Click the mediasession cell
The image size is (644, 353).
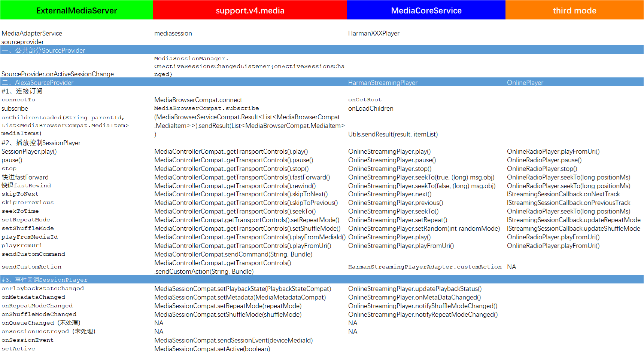click(x=173, y=33)
